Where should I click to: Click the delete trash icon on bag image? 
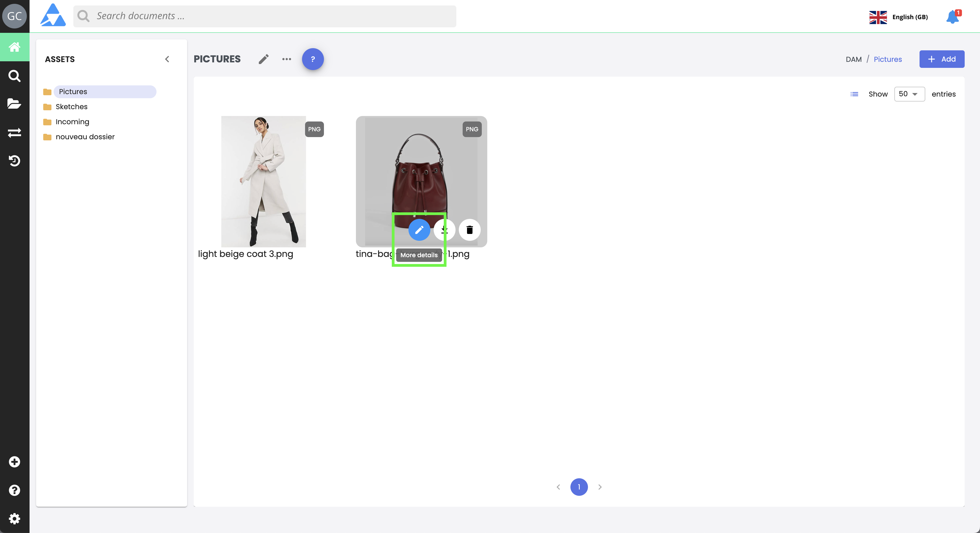469,230
